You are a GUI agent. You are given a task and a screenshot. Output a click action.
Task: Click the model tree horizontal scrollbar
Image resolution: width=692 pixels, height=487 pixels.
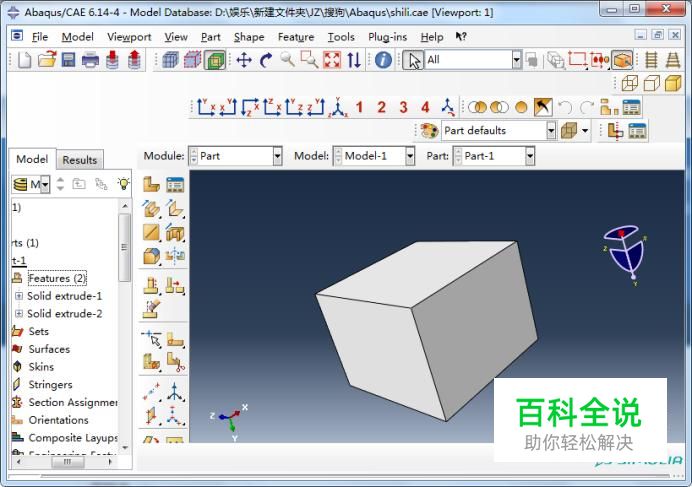pos(67,462)
